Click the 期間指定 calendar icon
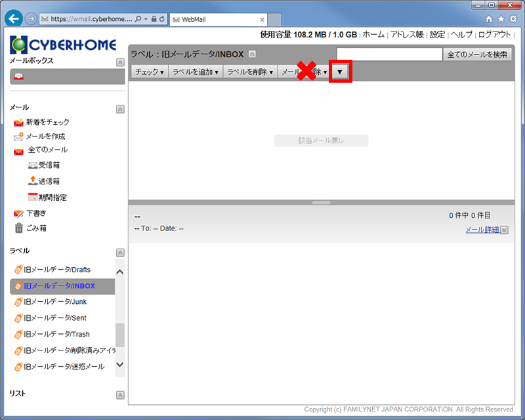The image size is (525, 420). (x=33, y=197)
